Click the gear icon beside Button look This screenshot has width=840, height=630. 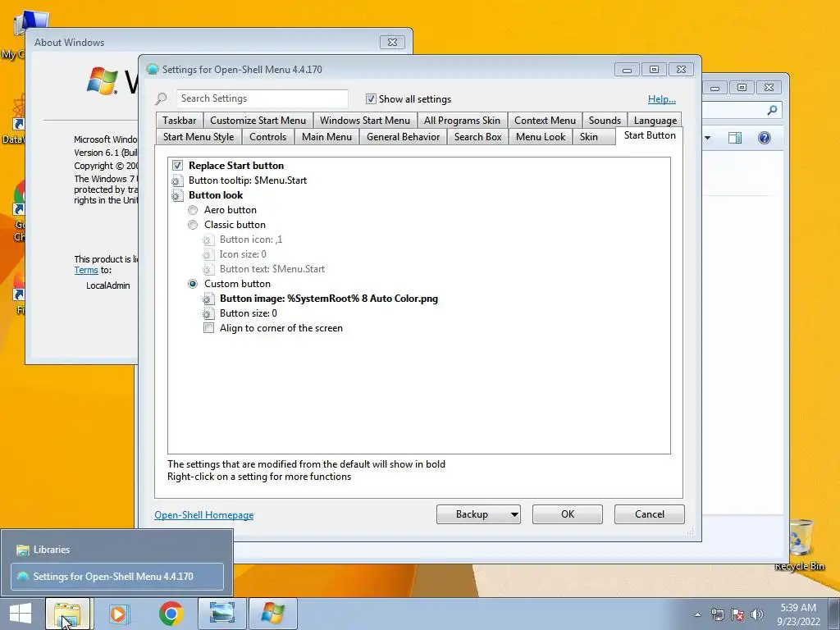177,195
